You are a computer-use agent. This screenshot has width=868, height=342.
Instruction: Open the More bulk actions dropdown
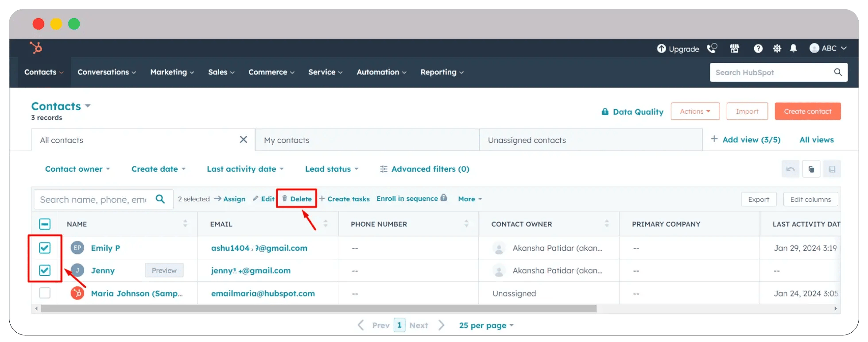pos(470,199)
